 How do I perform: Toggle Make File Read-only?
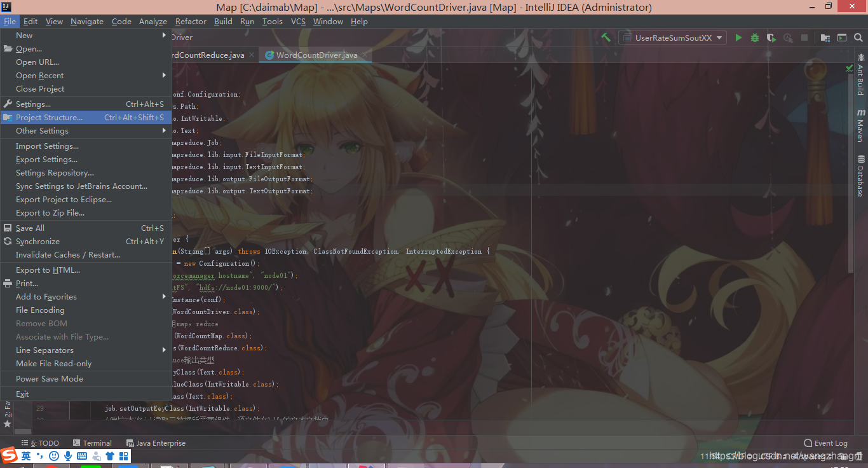86,364
